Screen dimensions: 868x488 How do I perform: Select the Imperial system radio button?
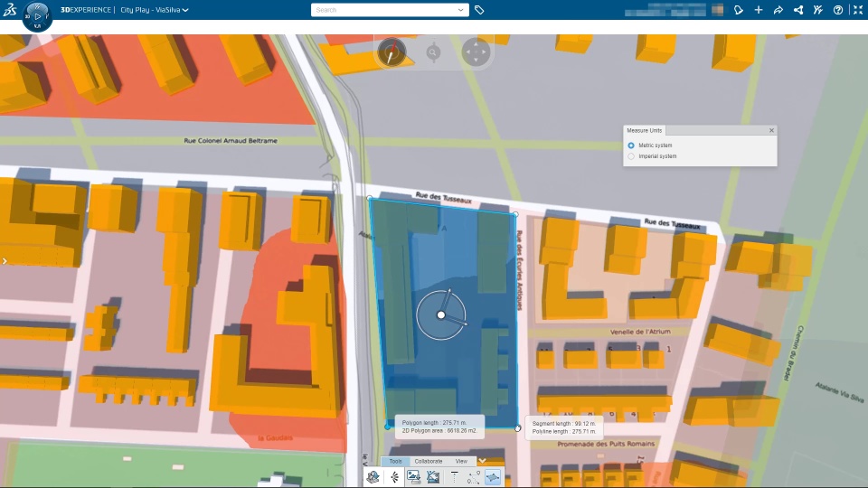[631, 156]
